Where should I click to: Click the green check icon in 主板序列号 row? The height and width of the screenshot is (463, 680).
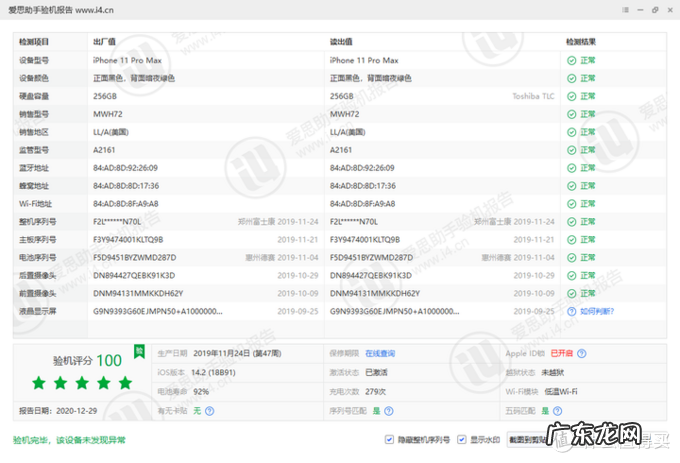tap(572, 240)
